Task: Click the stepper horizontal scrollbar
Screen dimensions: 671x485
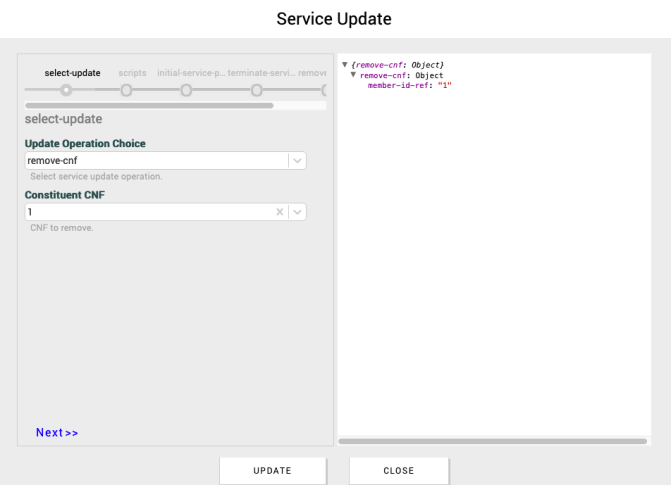Action: (149, 105)
